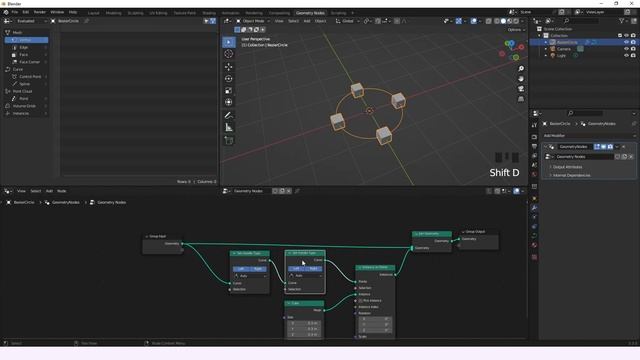Disable Camera in renders toggle
640x360 pixels.
[x=633, y=49]
